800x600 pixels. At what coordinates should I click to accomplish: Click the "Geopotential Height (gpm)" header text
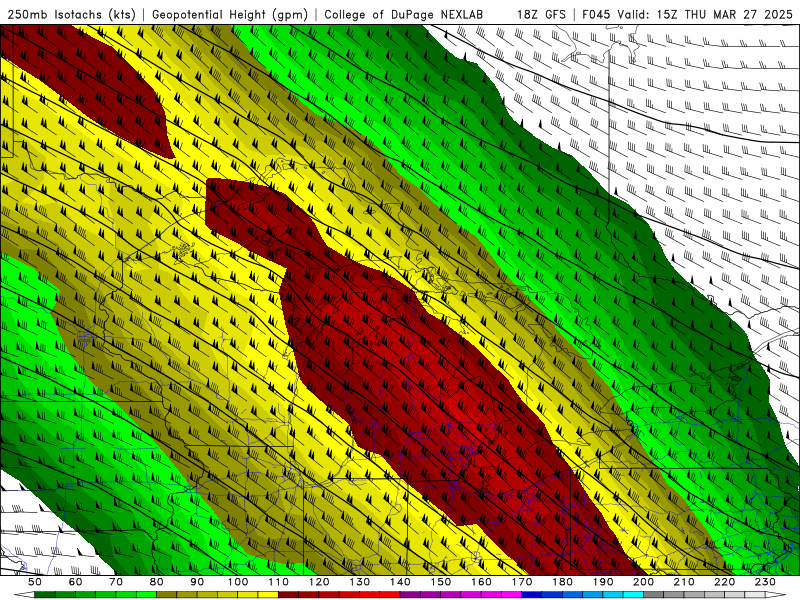pos(230,15)
